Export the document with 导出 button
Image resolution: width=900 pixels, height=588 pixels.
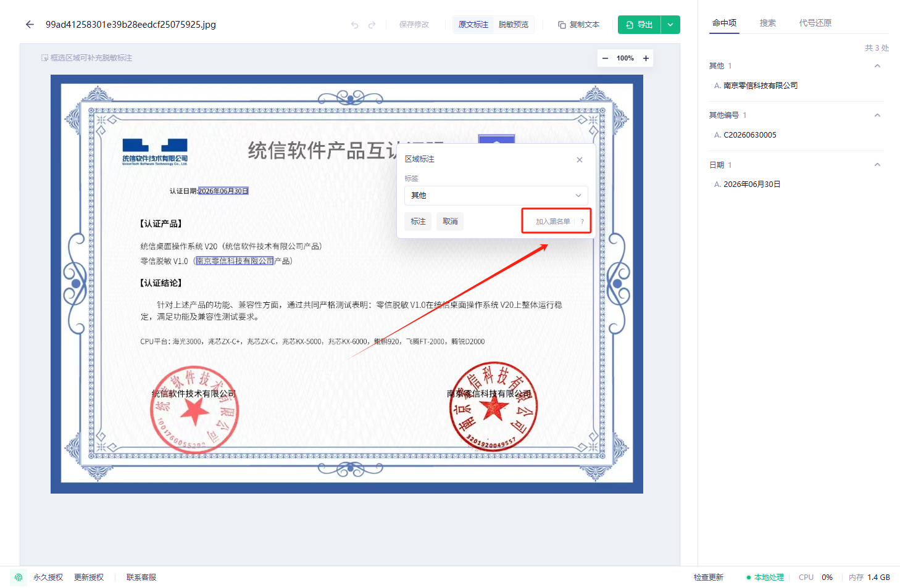640,25
